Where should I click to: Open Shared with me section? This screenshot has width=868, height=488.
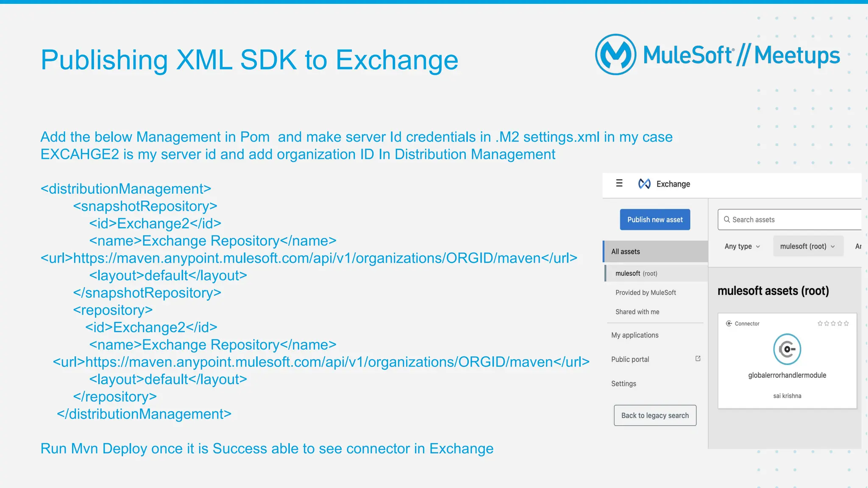point(637,312)
